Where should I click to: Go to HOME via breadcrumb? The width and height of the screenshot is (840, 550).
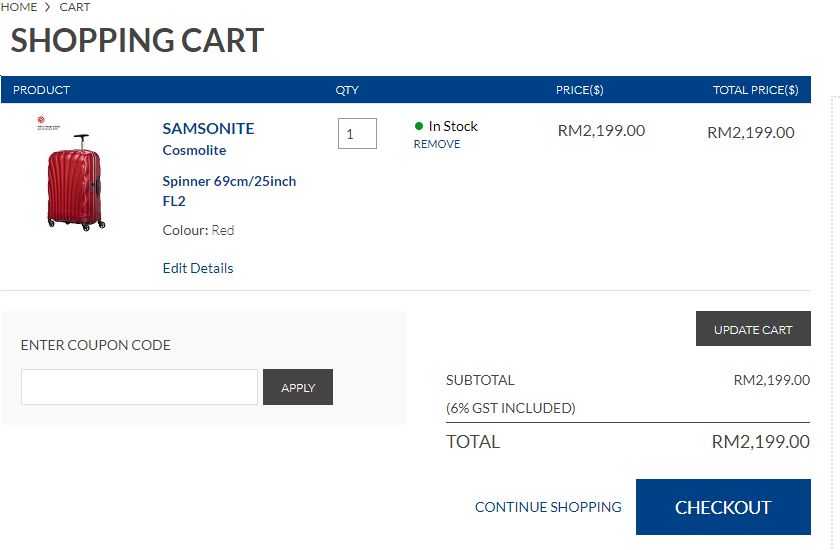pos(19,7)
